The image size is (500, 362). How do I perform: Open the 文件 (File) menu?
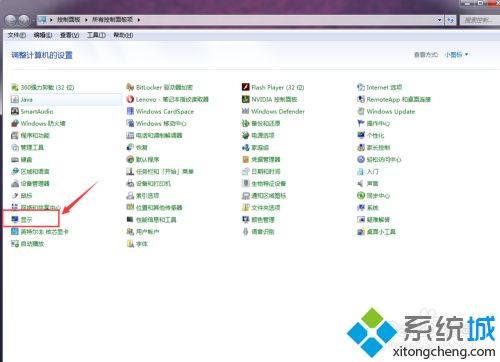(x=17, y=35)
